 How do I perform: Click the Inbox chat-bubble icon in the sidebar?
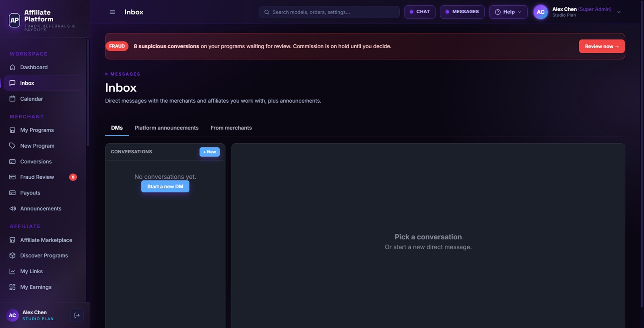(12, 83)
